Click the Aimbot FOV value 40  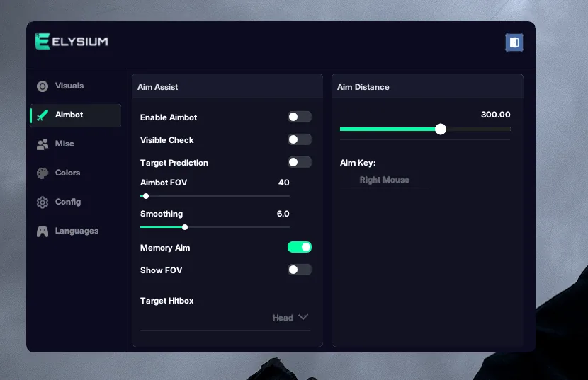pyautogui.click(x=284, y=183)
